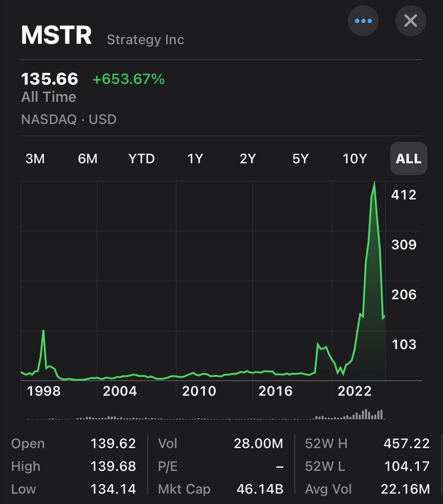Tap the 2004 year axis label

point(120,391)
